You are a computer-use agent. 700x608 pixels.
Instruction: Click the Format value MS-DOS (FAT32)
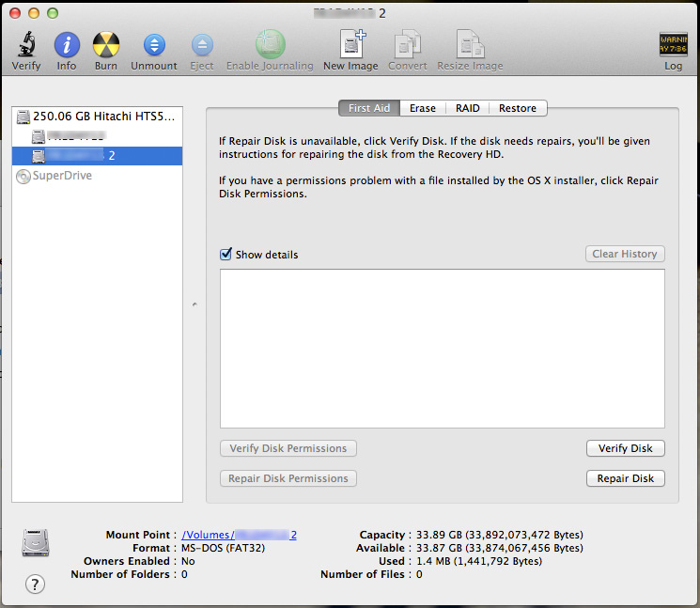click(224, 548)
